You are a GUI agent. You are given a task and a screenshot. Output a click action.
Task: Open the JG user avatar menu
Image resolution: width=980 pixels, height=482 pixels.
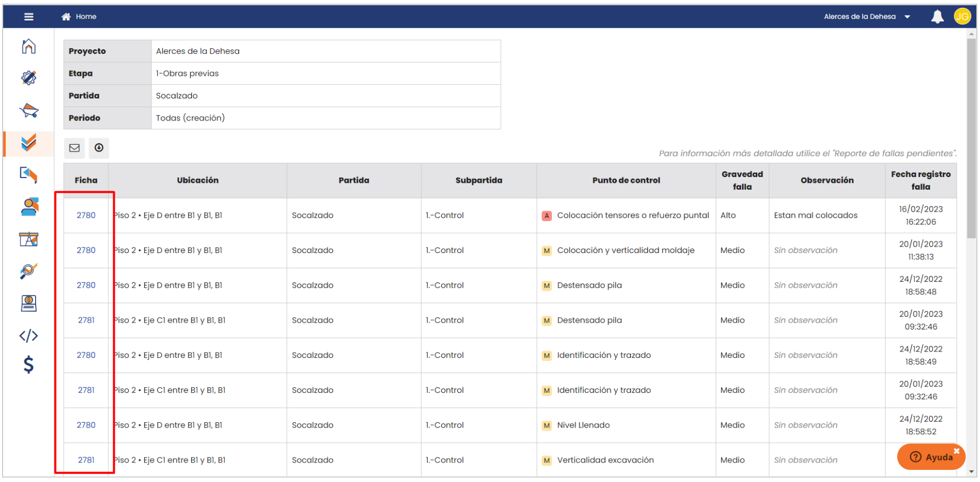coord(962,17)
